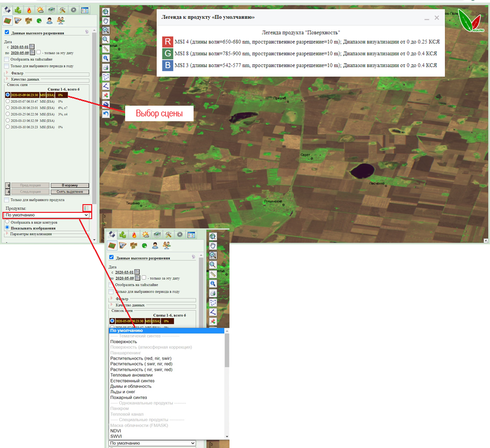Open the product legend icon beside Продукты

[87, 208]
